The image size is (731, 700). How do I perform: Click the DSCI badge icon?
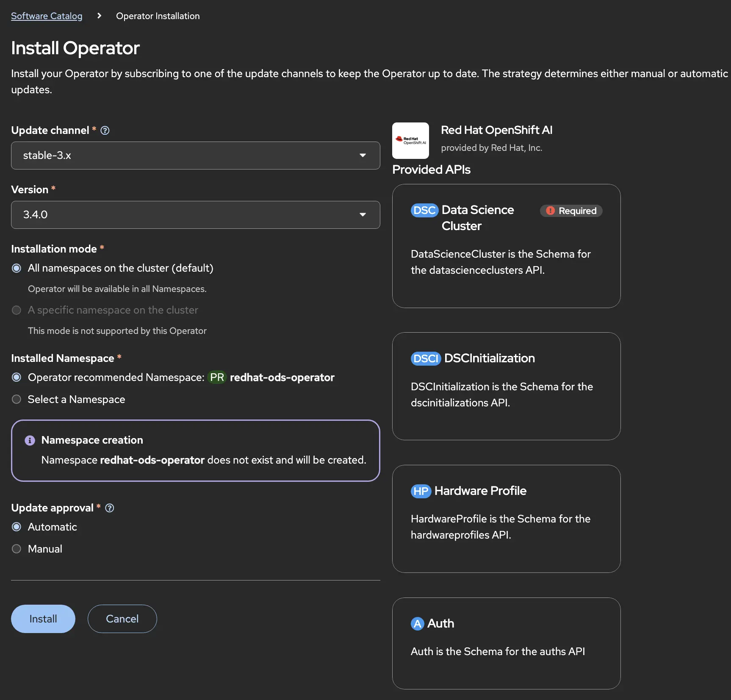[x=426, y=358]
